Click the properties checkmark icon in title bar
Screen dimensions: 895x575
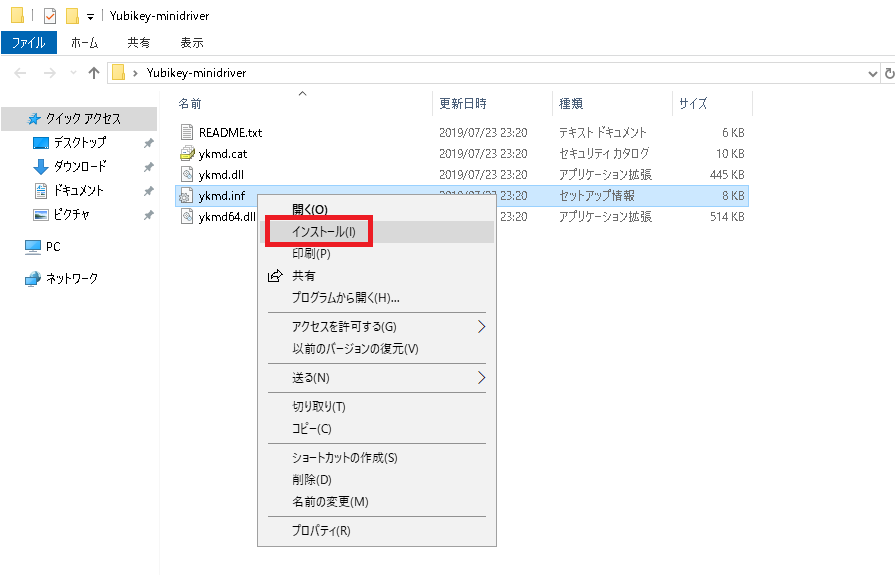[50, 16]
